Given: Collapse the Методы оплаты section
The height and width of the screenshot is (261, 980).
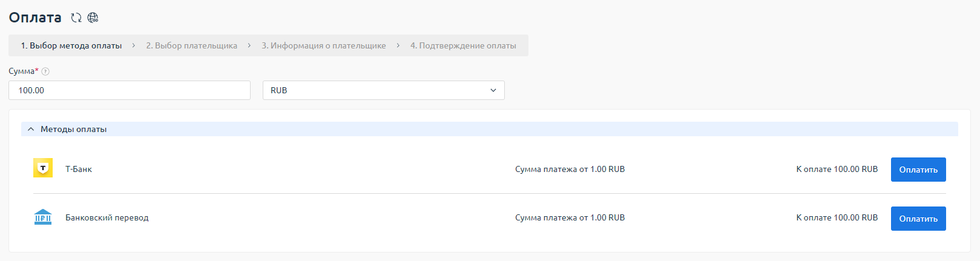Looking at the screenshot, I should pyautogui.click(x=31, y=129).
